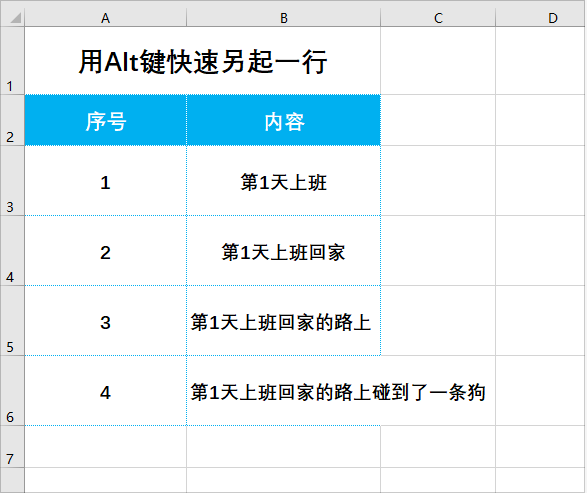Select row 3 header

point(12,180)
